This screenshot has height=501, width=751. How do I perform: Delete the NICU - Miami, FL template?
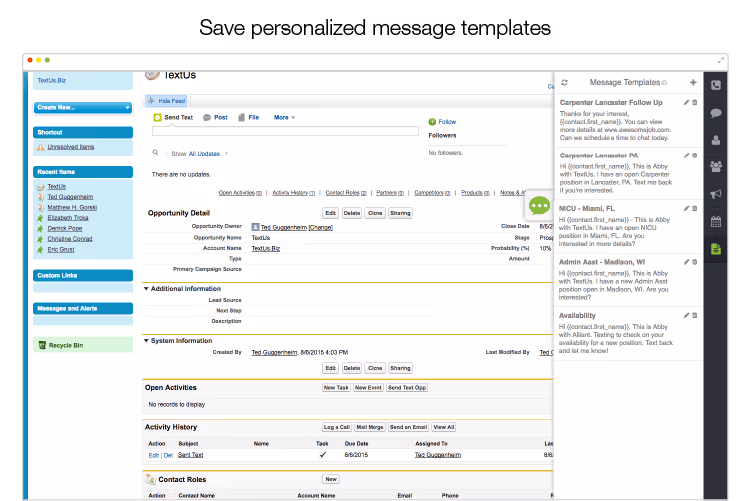click(694, 208)
